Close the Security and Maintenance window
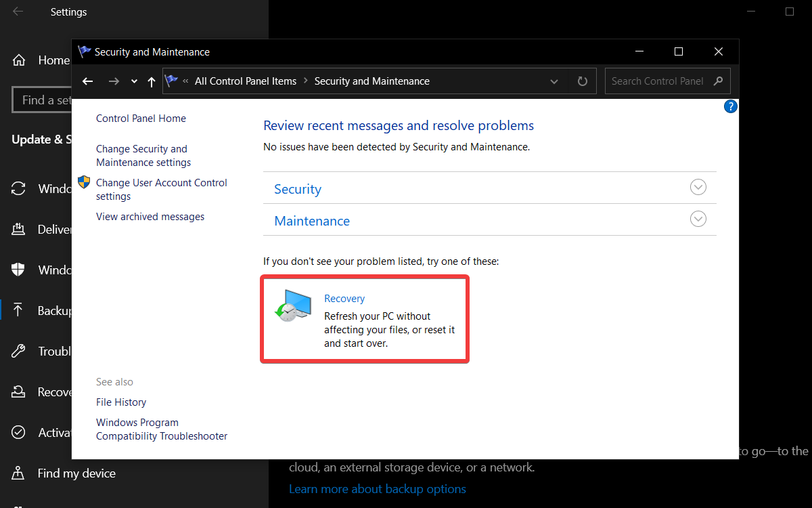 (719, 52)
